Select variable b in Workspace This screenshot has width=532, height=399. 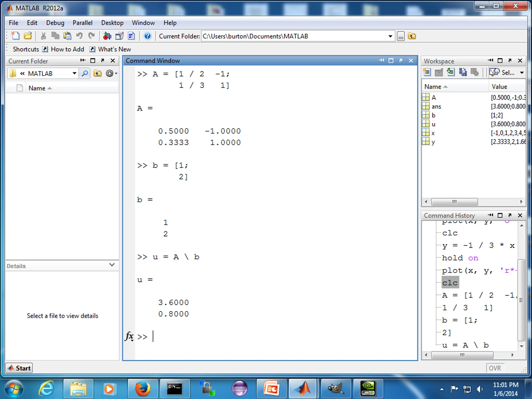point(474,115)
